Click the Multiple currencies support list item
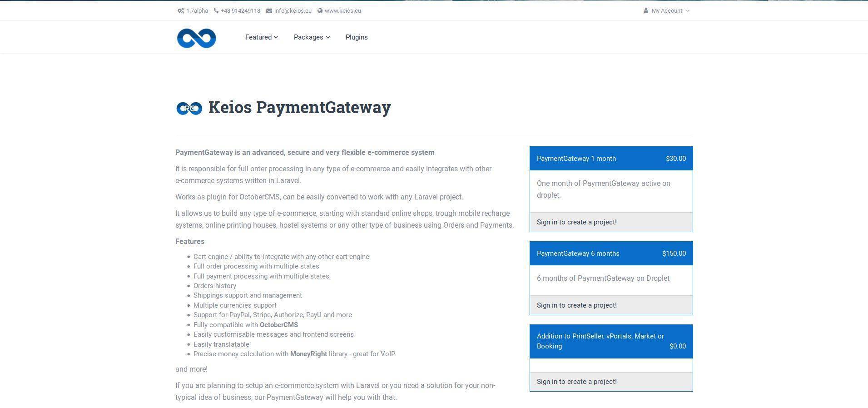 coord(235,305)
